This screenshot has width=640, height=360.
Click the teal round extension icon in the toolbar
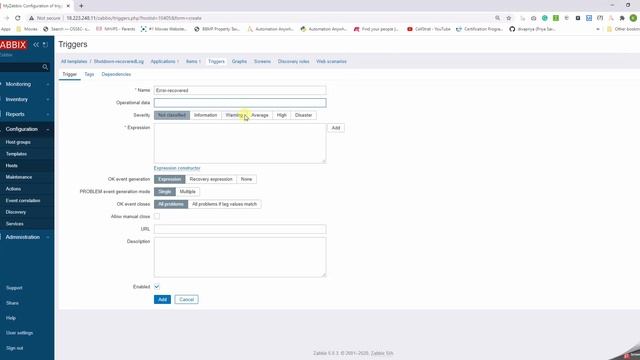pos(544,18)
